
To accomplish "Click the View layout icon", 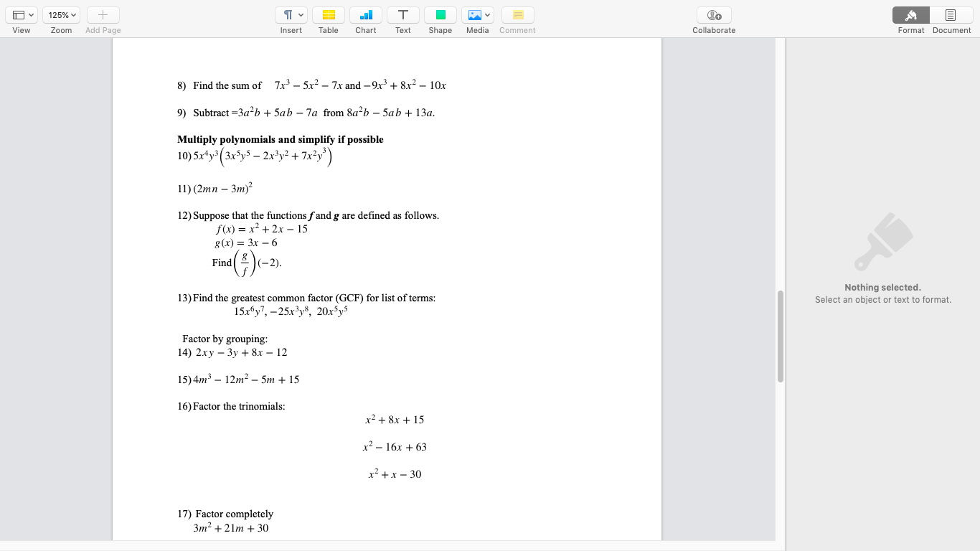I will (x=17, y=14).
